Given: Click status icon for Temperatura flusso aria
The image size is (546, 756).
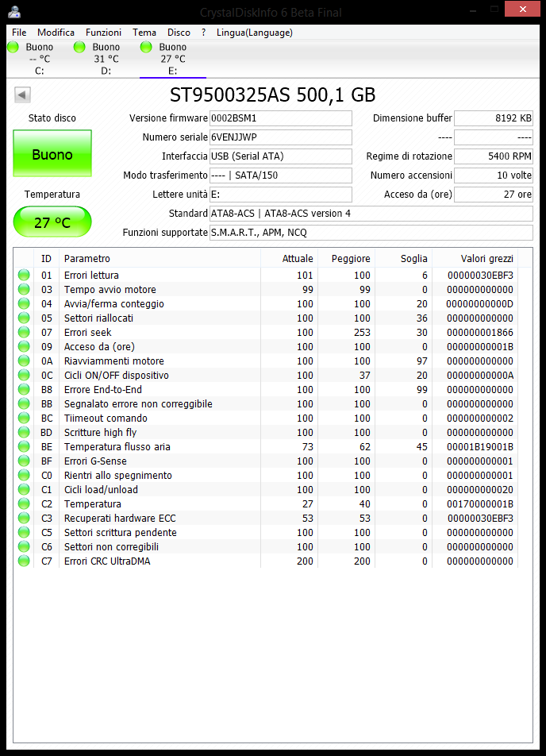Looking at the screenshot, I should click(24, 446).
